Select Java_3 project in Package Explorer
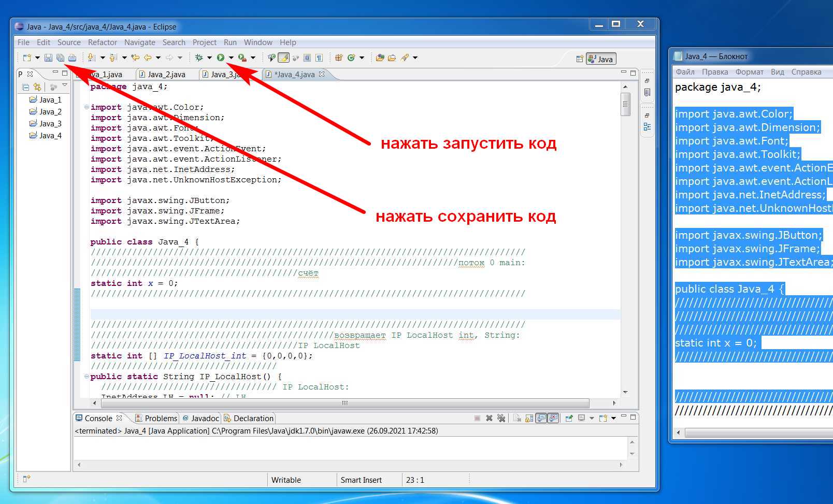The image size is (833, 504). point(50,124)
